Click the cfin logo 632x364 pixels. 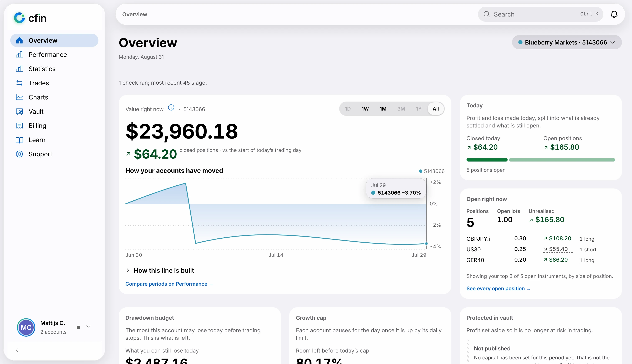30,18
